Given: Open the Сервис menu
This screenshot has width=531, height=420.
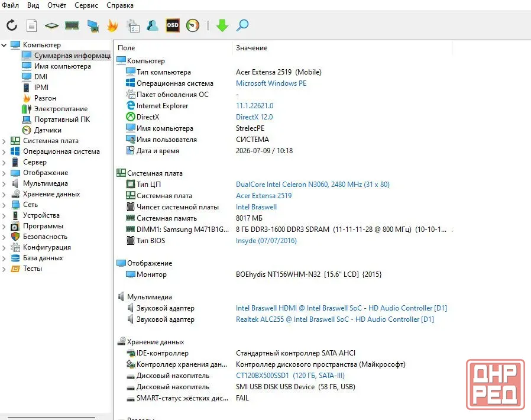Looking at the screenshot, I should point(86,5).
